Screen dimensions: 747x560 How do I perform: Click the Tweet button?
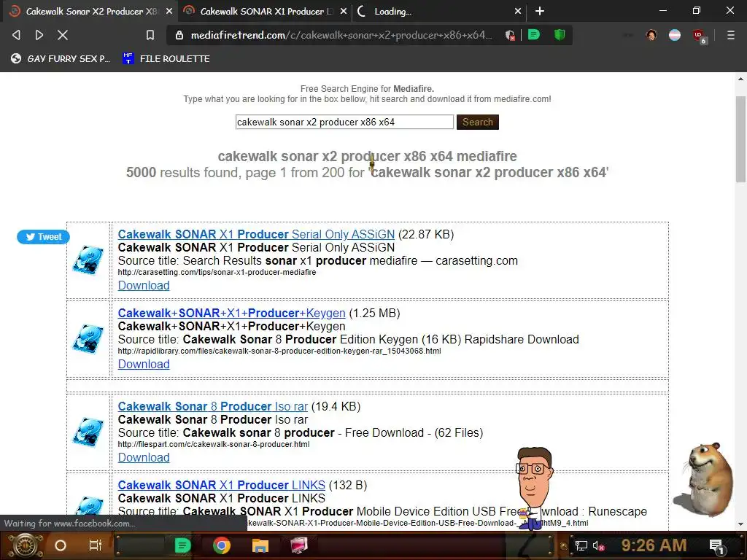[43, 237]
